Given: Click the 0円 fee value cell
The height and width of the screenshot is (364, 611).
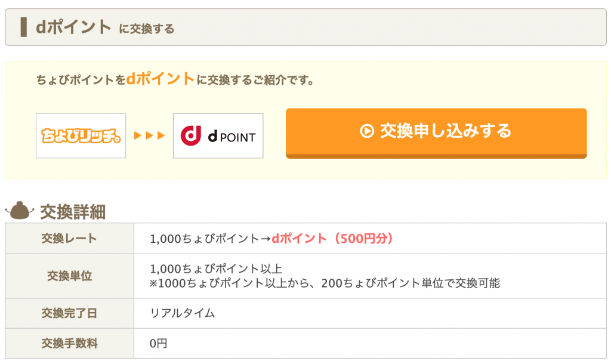Looking at the screenshot, I should 160,344.
